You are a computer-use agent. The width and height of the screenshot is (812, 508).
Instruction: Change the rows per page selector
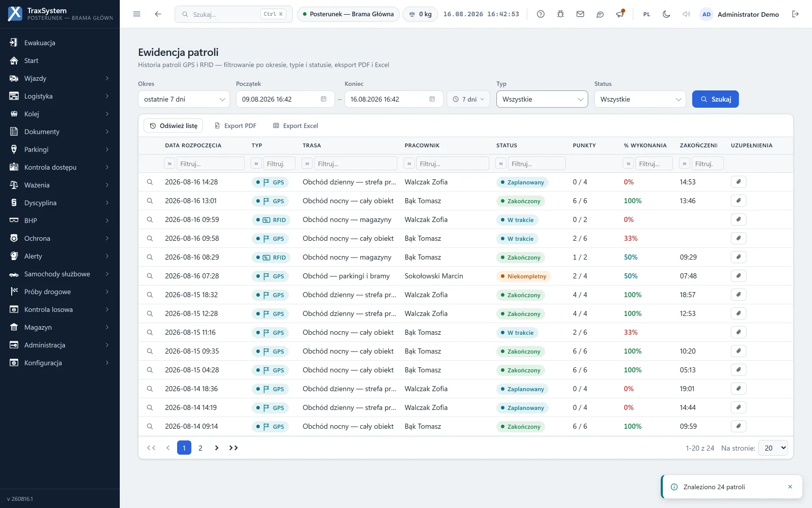[x=773, y=448]
